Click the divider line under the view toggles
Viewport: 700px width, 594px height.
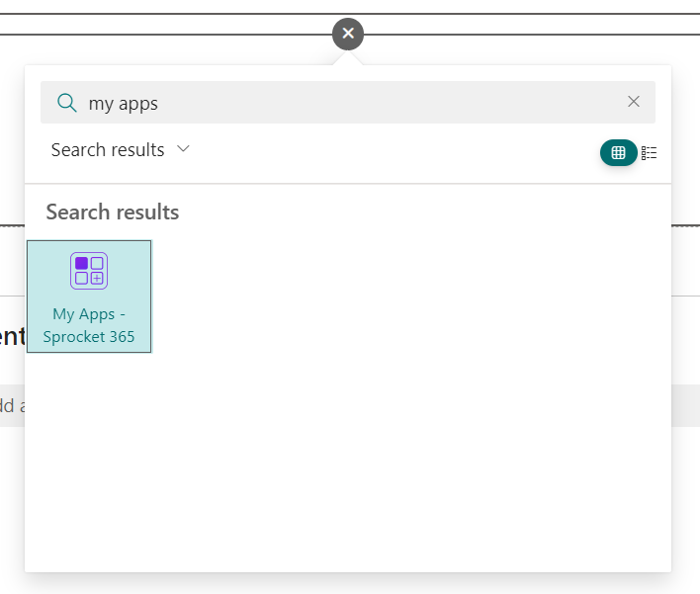click(x=348, y=184)
